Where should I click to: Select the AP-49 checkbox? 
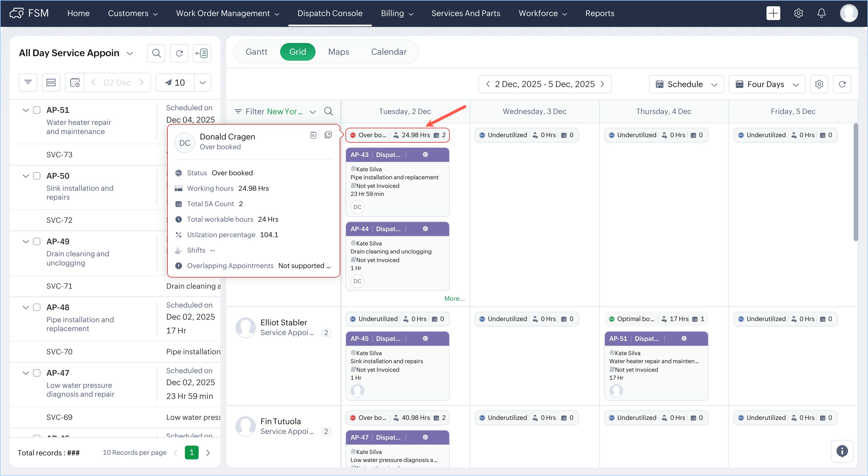pos(37,241)
